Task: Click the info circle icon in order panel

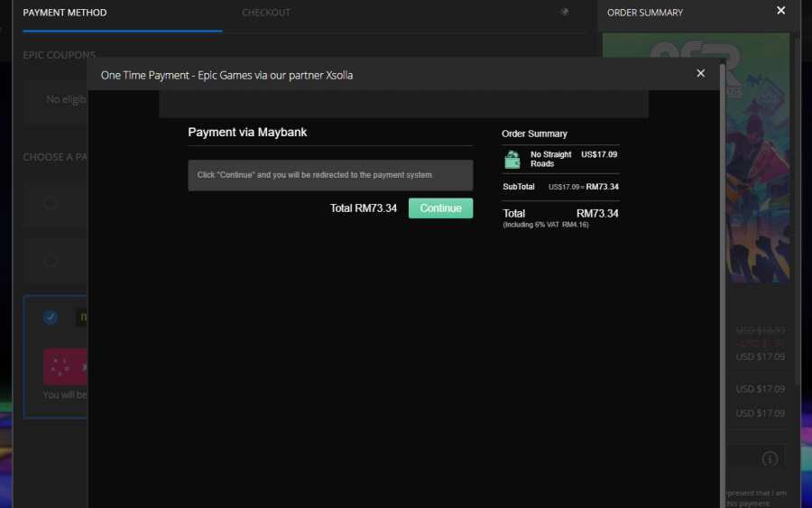Action: pos(770,458)
